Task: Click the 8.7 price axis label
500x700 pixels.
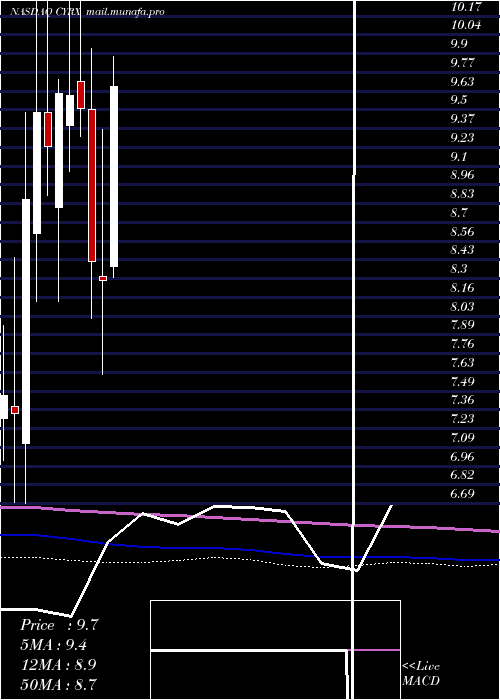Action: 459,212
